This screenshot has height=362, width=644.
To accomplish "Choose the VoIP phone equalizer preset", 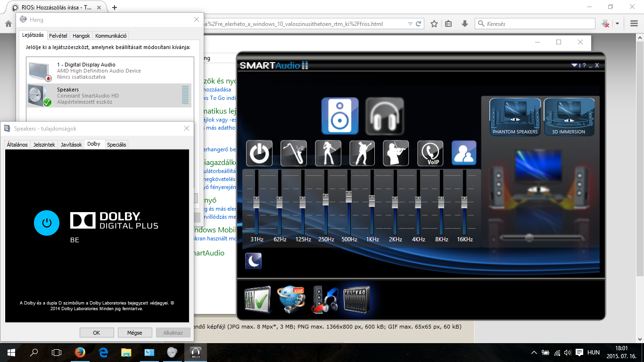I will [430, 153].
